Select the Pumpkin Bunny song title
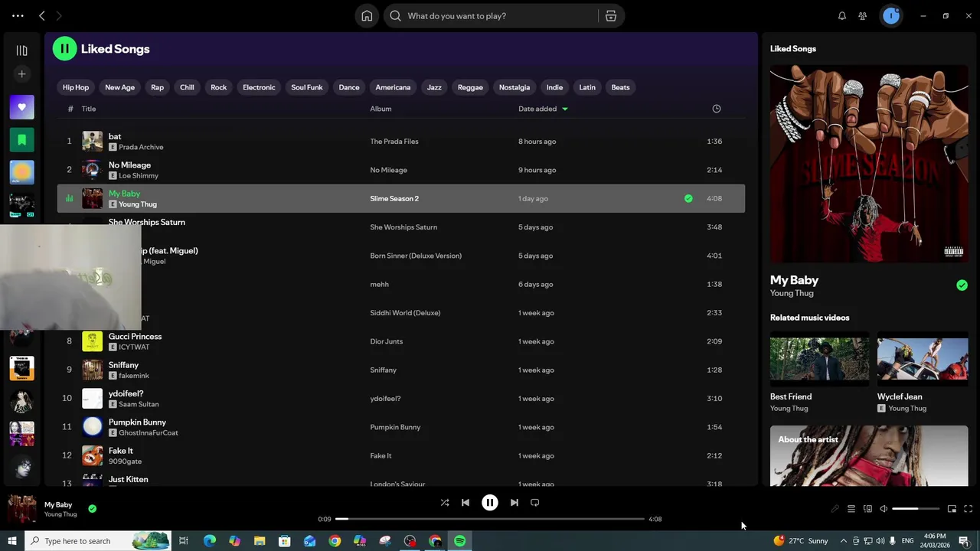 (x=137, y=422)
